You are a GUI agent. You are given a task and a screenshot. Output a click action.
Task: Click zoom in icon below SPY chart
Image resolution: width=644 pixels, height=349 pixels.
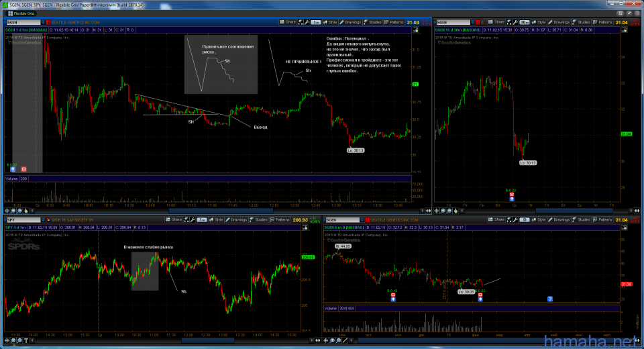(x=13, y=340)
